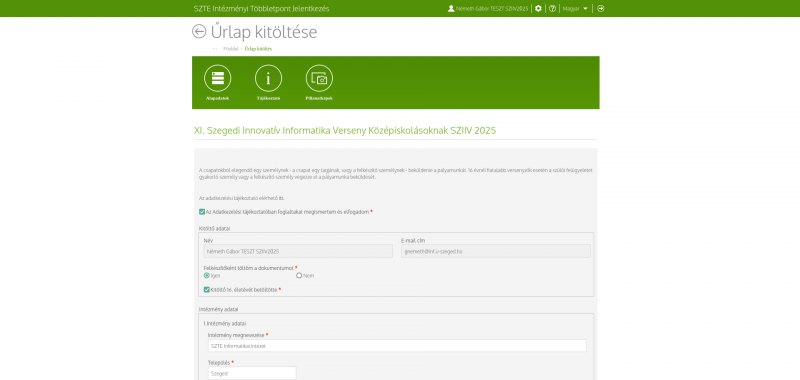800x380 pixels.
Task: Log out using the exit arrow icon
Action: pos(601,9)
